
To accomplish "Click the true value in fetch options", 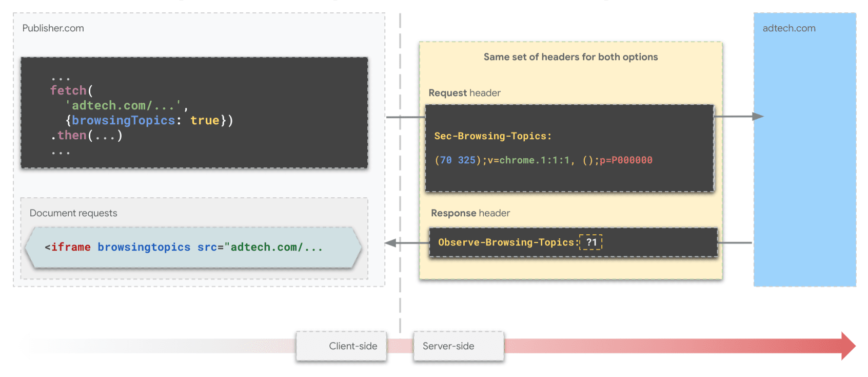I will coord(205,120).
